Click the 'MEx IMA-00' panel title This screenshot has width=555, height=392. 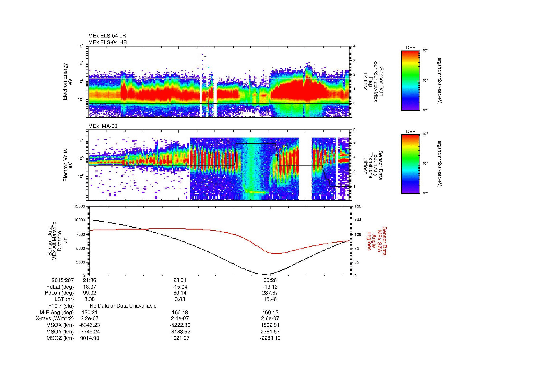[103, 126]
